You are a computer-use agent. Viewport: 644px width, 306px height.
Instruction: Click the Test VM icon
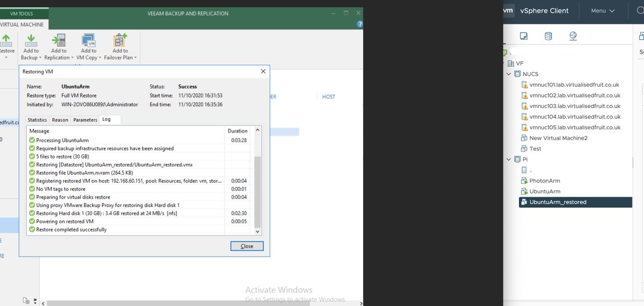pyautogui.click(x=524, y=149)
